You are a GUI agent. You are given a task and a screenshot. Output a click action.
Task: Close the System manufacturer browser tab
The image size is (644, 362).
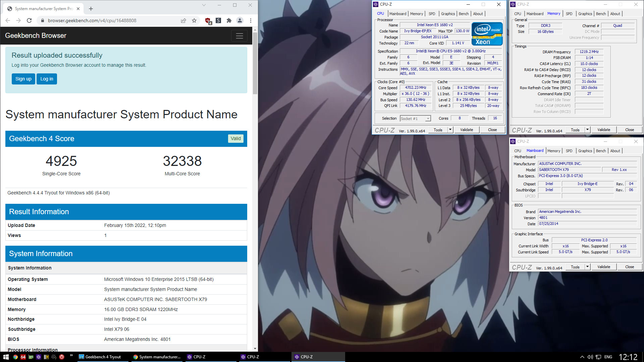78,9
